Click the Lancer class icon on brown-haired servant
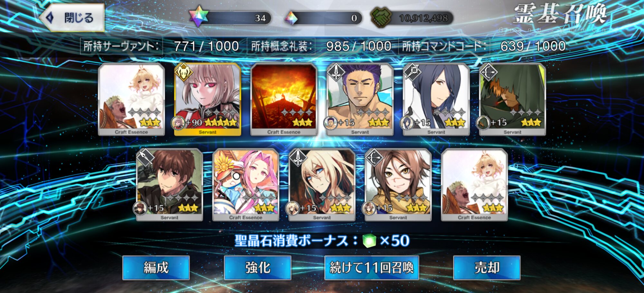 [146, 158]
